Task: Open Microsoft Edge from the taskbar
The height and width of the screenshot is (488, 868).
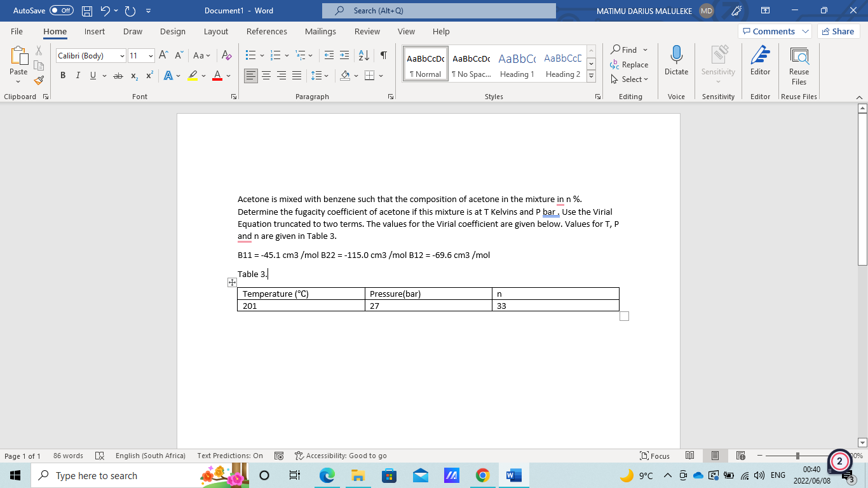Action: point(327,475)
